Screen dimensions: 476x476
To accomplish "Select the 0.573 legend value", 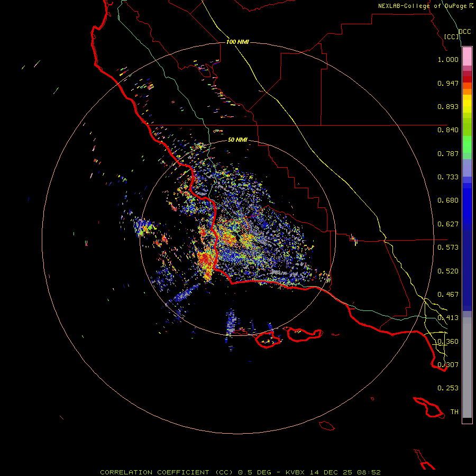I will click(448, 248).
